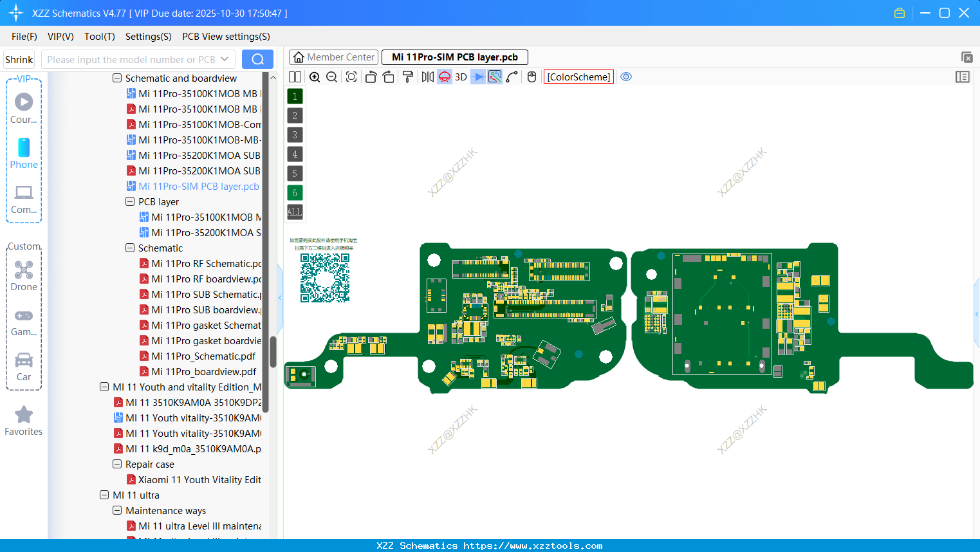The height and width of the screenshot is (552, 980).
Task: Select the Measure curve tool
Action: [x=512, y=77]
